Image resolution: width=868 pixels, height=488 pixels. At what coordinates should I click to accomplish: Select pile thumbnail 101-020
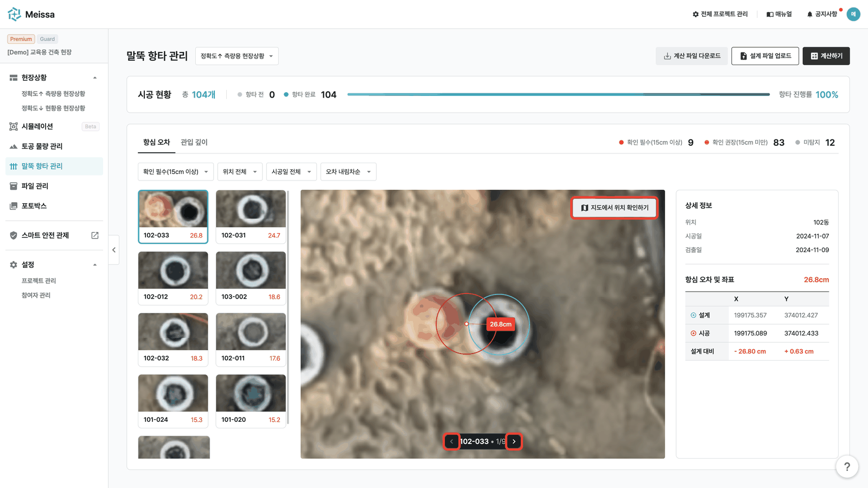point(251,401)
